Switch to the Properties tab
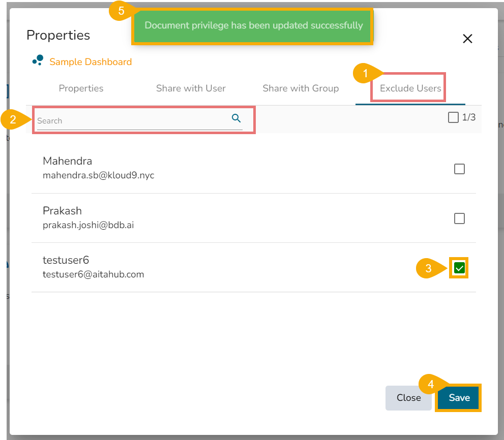The width and height of the screenshot is (504, 440). click(x=81, y=88)
